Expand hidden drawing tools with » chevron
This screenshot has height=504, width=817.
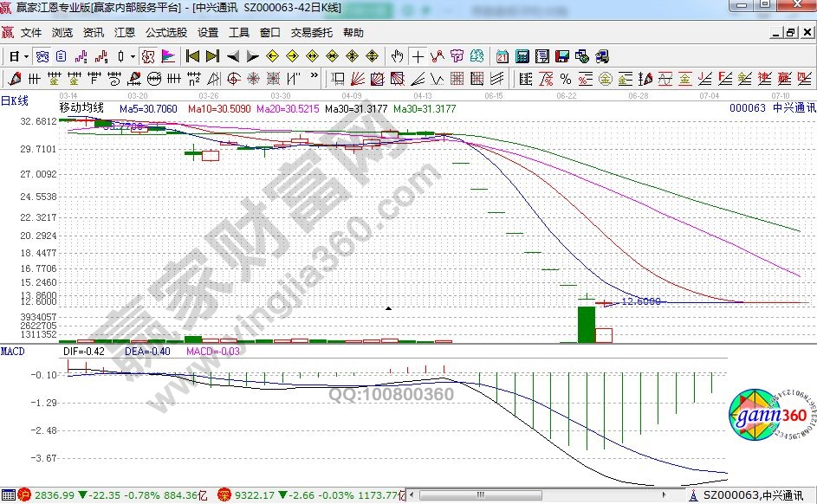coord(314,79)
